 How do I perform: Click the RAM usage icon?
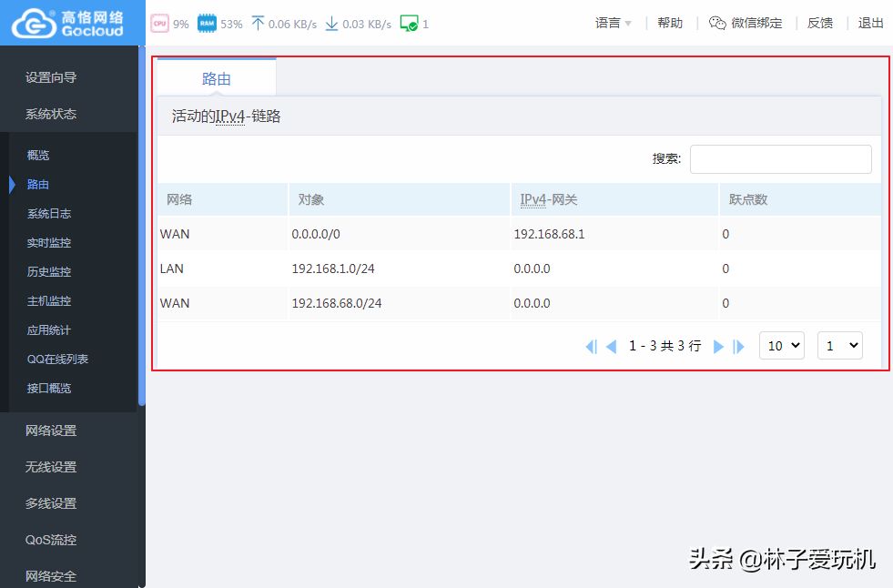point(207,24)
